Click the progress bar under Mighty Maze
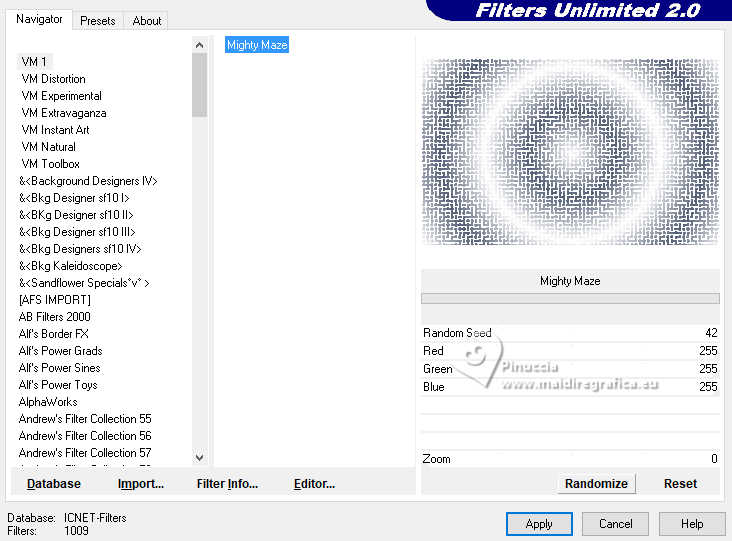Screen dimensions: 732x541 570,298
